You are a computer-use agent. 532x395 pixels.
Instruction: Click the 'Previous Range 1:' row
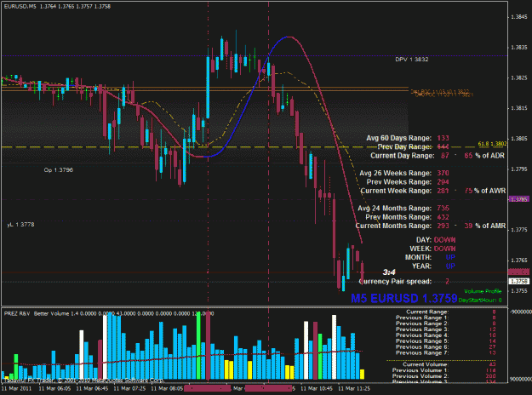click(x=446, y=318)
